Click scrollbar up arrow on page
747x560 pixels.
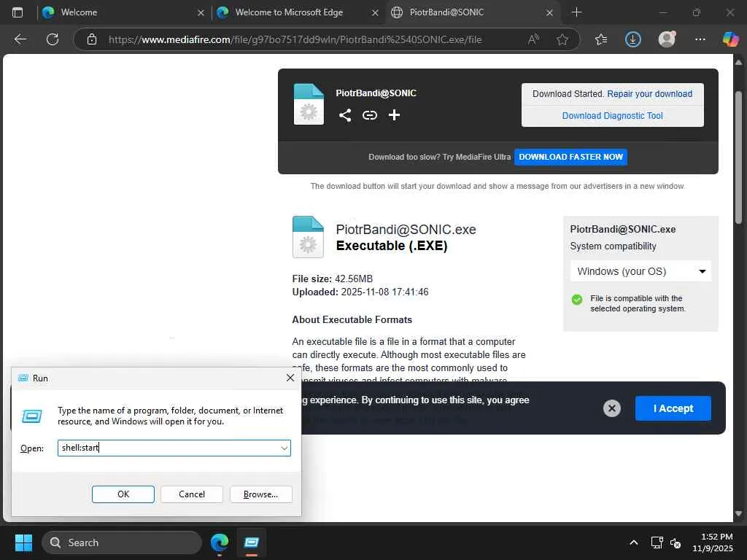(x=738, y=63)
